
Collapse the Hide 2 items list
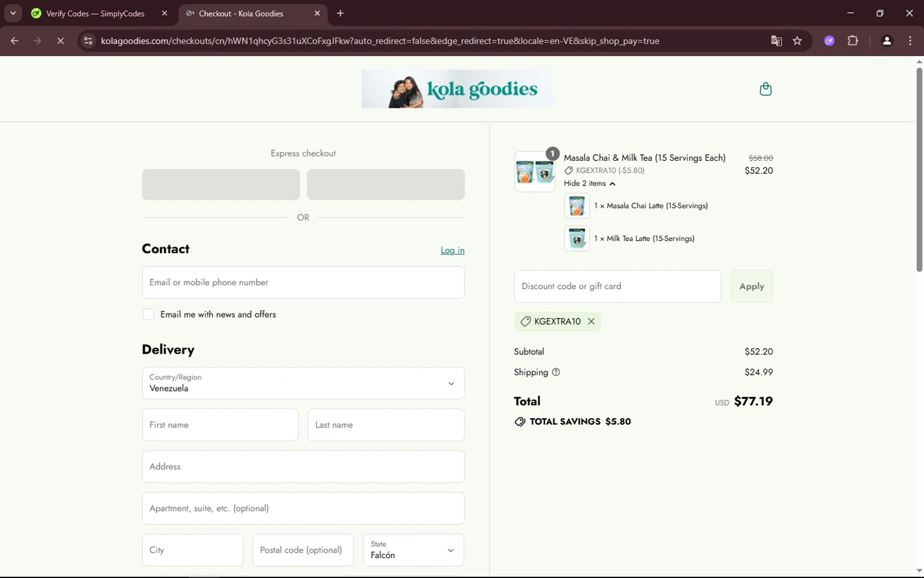[x=590, y=184]
